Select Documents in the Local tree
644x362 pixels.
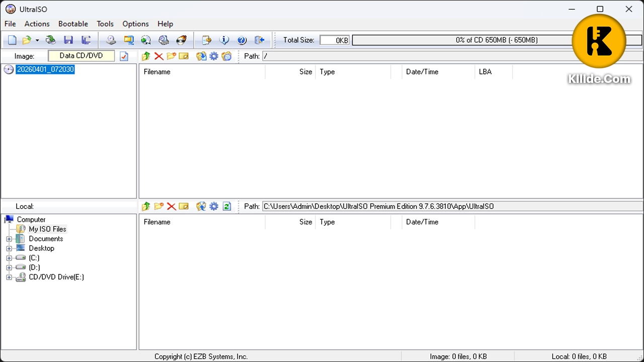[46, 239]
